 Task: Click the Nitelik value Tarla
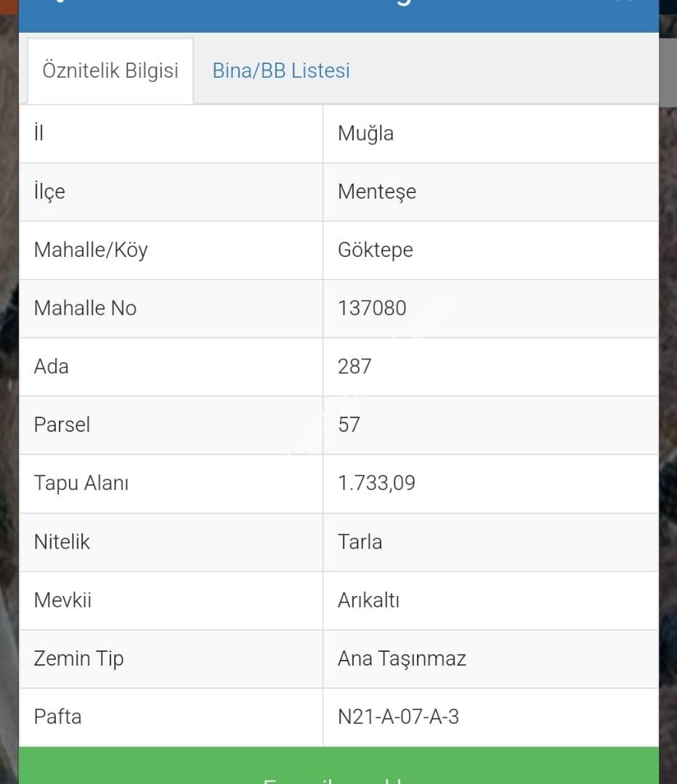[360, 542]
